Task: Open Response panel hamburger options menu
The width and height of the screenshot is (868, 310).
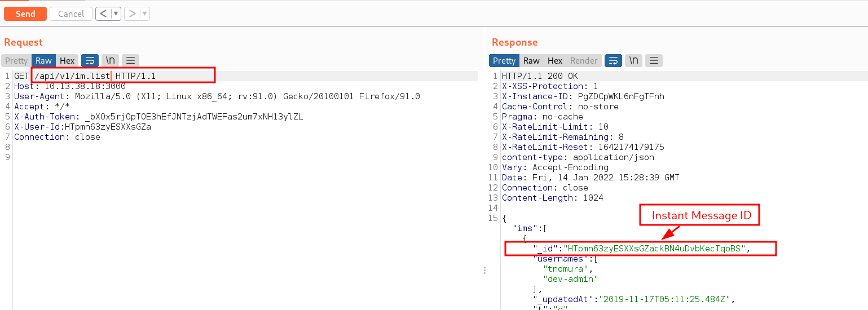Action: [x=654, y=60]
